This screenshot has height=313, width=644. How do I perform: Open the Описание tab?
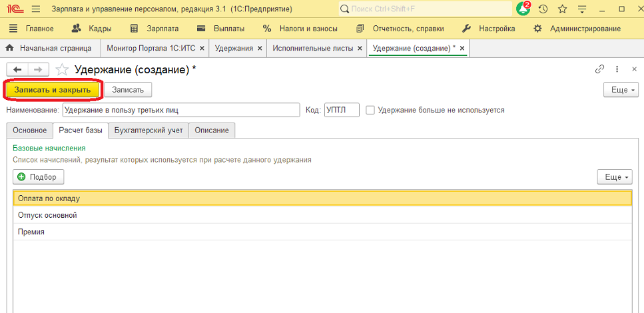[x=212, y=131]
